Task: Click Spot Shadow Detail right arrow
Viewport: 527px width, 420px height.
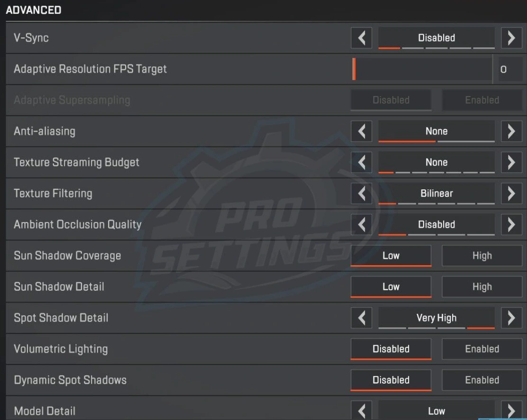Action: (511, 318)
